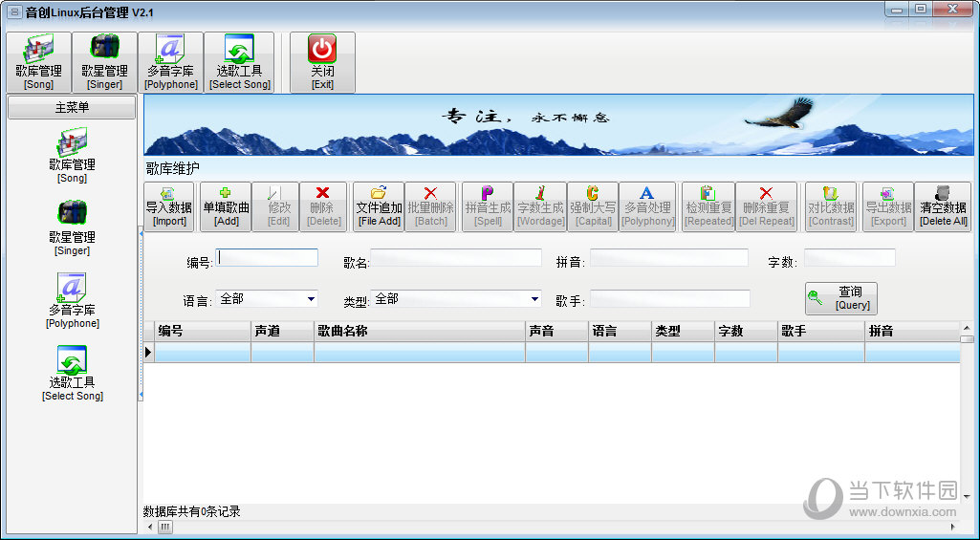Screen dimensions: 980x540
Task: Sort by the 歌曲名称 column header
Action: pyautogui.click(x=420, y=332)
